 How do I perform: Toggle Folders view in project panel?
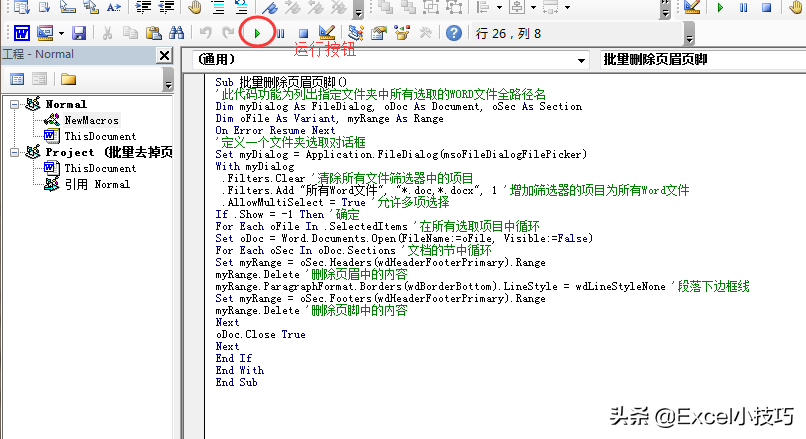(x=68, y=79)
